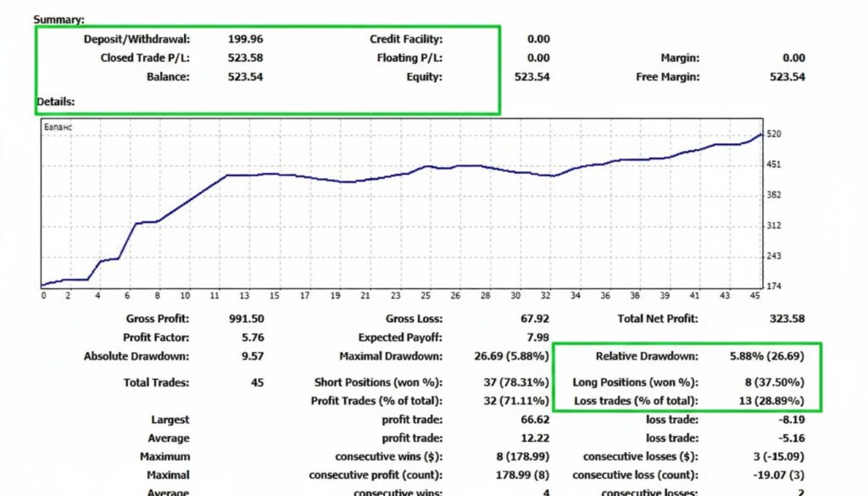This screenshot has height=496, width=868.
Task: Click the Gross Profit label
Action: coord(157,319)
